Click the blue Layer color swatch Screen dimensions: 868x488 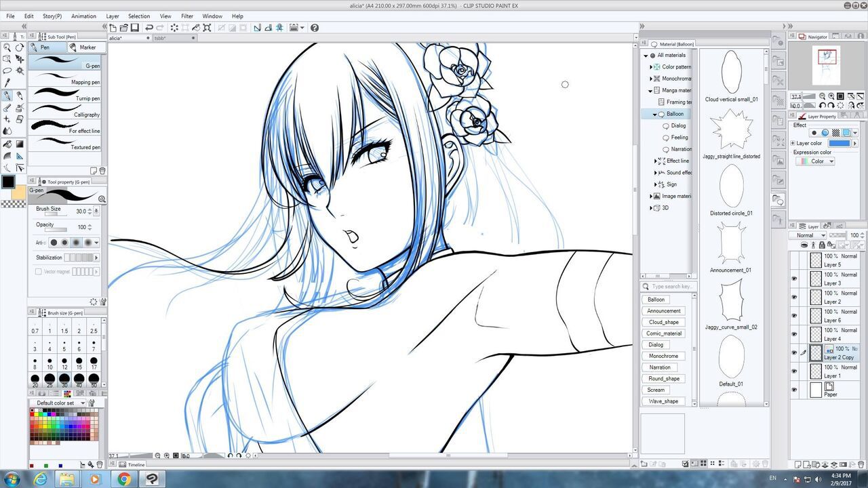coord(840,143)
